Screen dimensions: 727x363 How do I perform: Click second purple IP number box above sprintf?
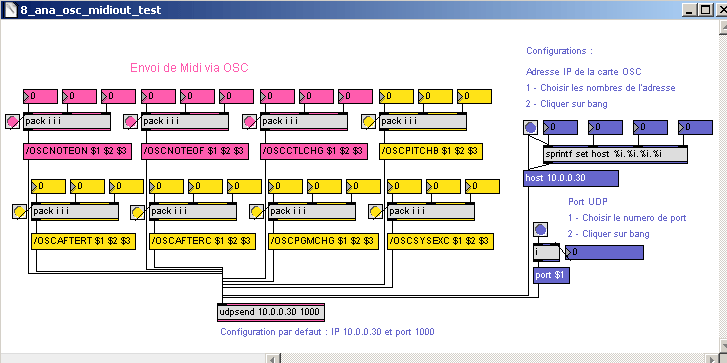pyautogui.click(x=606, y=127)
